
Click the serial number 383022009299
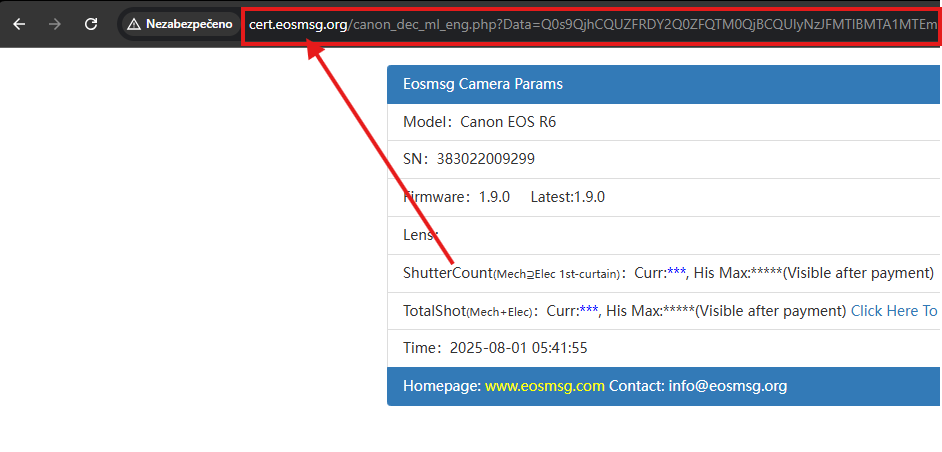pos(486,159)
